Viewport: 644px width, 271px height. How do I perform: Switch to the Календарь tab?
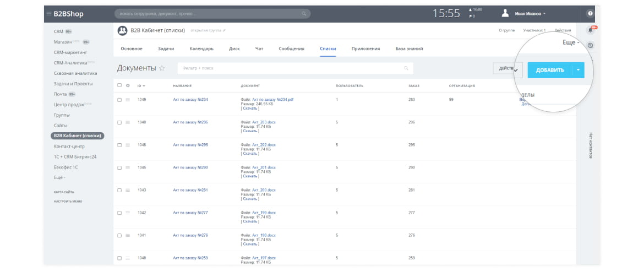tap(201, 48)
